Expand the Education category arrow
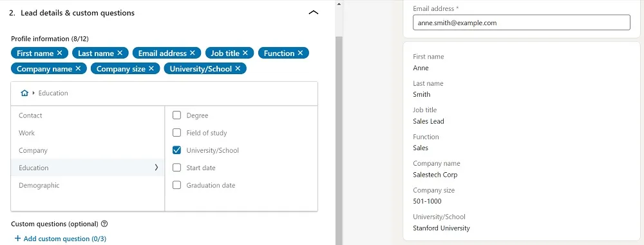644x245 pixels. 156,168
